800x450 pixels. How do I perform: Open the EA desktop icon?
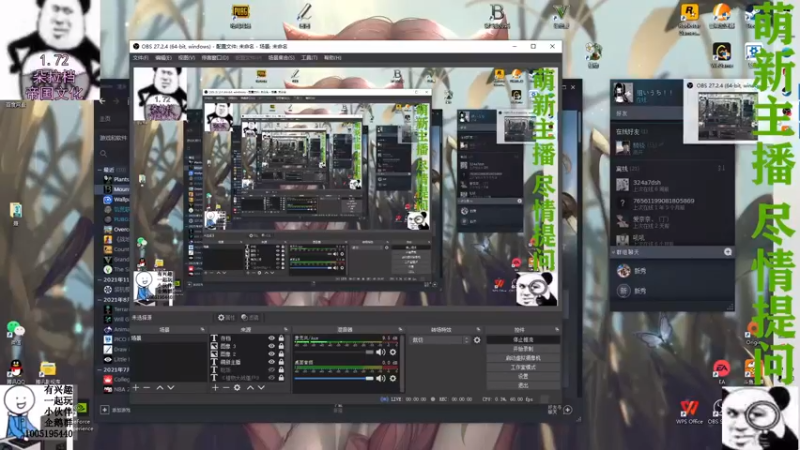721,371
